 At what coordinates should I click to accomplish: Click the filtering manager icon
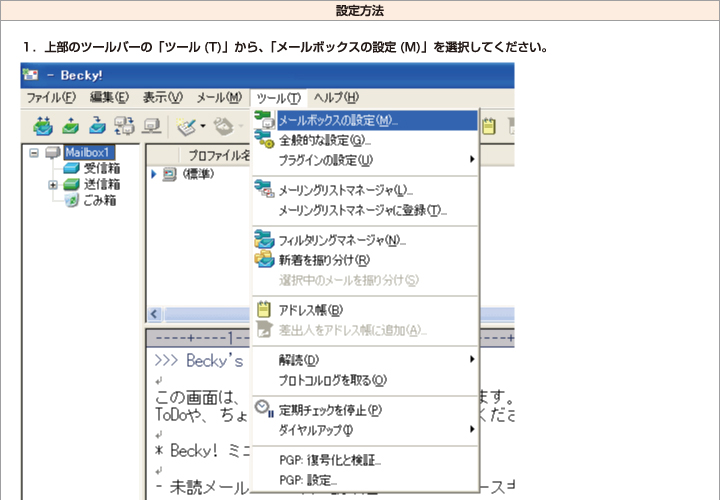pyautogui.click(x=264, y=239)
